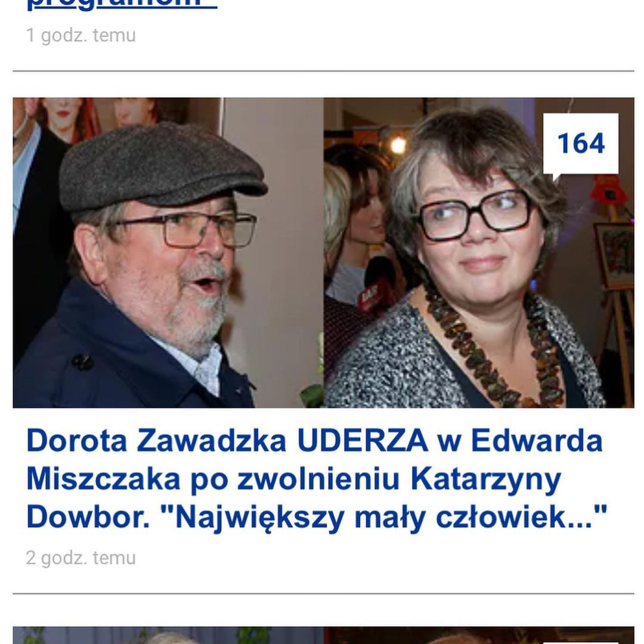Open the 164 comments bubble
The height and width of the screenshot is (644, 644).
(x=580, y=144)
